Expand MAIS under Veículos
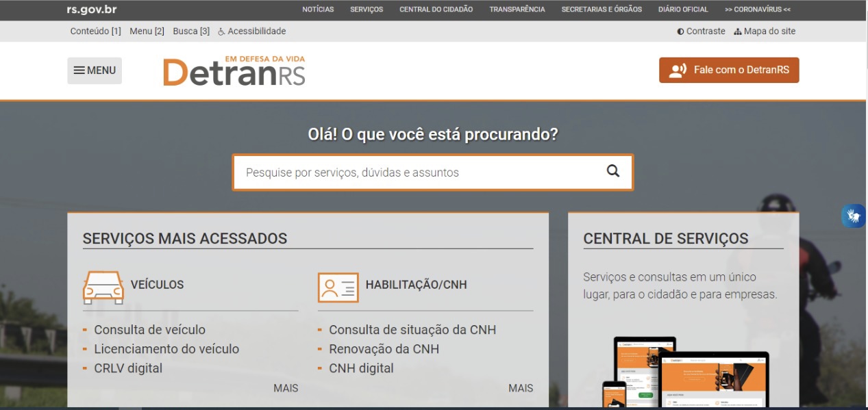 (286, 388)
